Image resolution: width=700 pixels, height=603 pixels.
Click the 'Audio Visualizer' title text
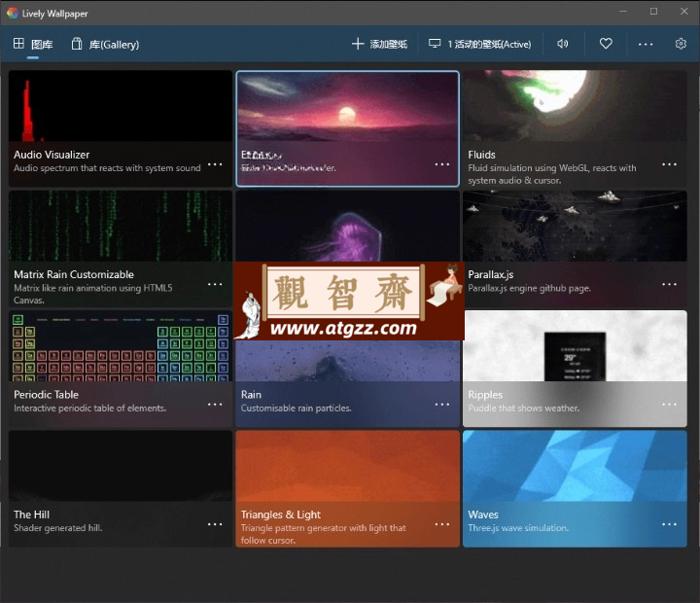(52, 155)
